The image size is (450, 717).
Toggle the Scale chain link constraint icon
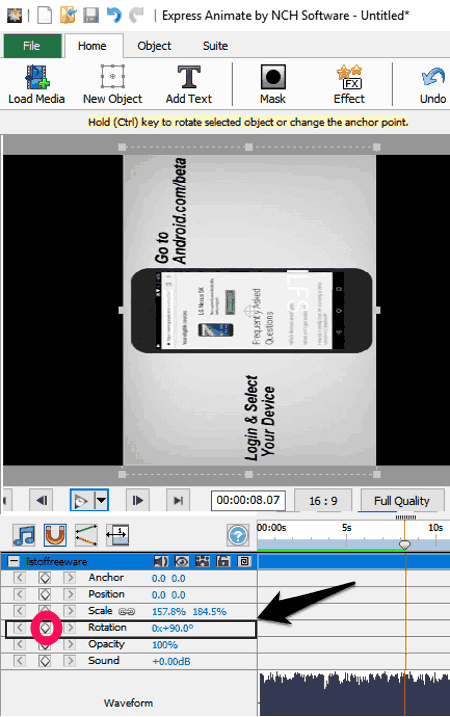click(x=127, y=611)
